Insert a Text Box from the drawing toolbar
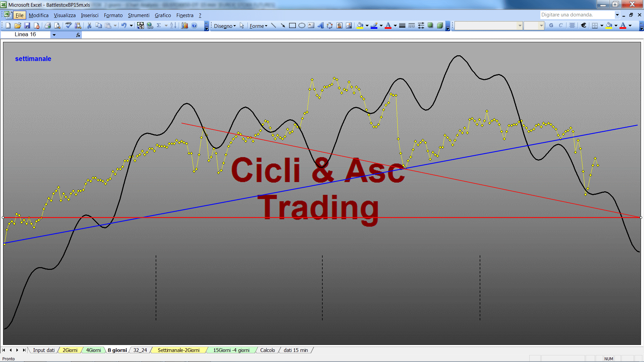Screen dimensions: 644x362 311,25
